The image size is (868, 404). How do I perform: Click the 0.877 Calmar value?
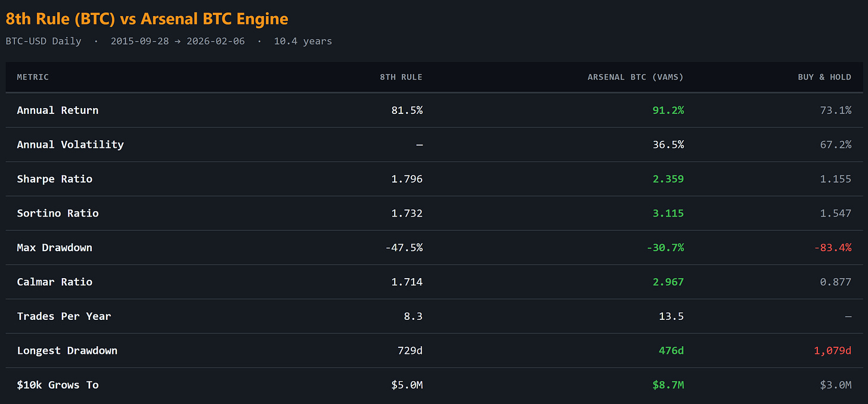point(835,282)
